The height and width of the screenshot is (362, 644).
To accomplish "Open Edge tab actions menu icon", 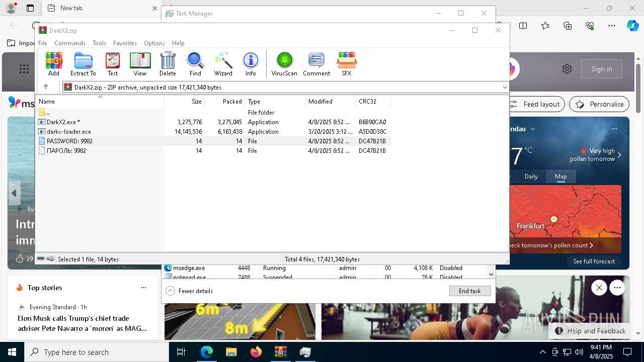I will 30,8.
